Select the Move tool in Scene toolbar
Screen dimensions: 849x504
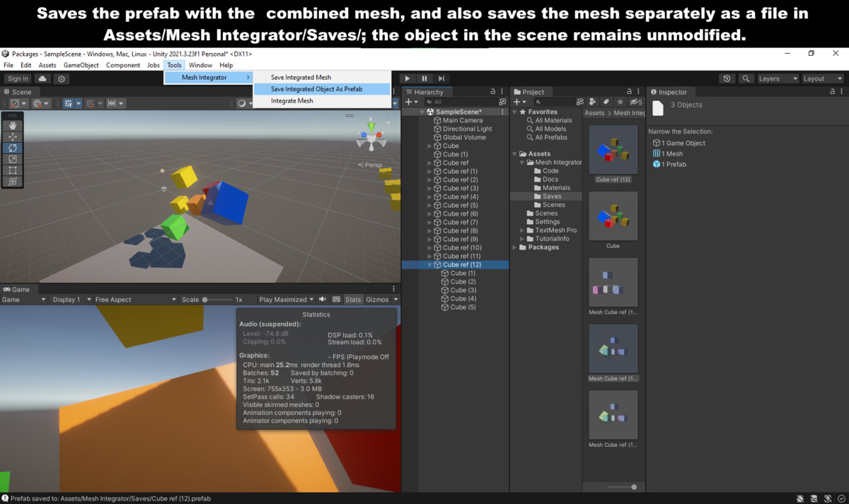click(x=13, y=136)
